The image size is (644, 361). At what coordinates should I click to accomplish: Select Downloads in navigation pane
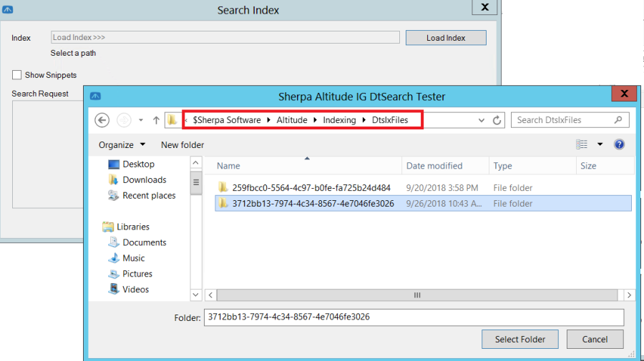tap(144, 180)
